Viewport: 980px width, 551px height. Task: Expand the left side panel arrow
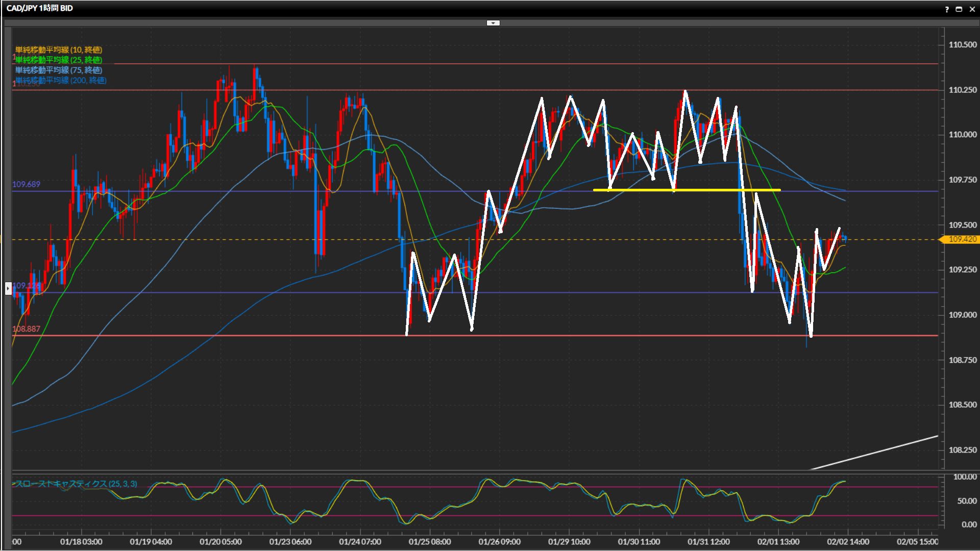click(8, 288)
